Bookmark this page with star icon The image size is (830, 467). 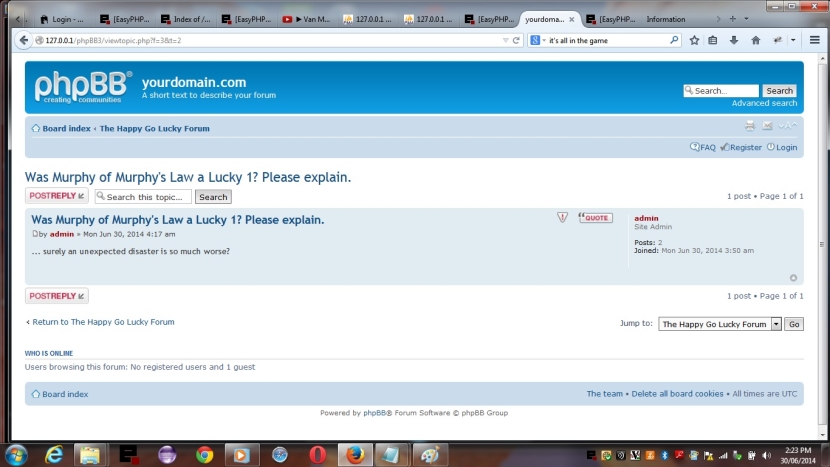[x=694, y=40]
